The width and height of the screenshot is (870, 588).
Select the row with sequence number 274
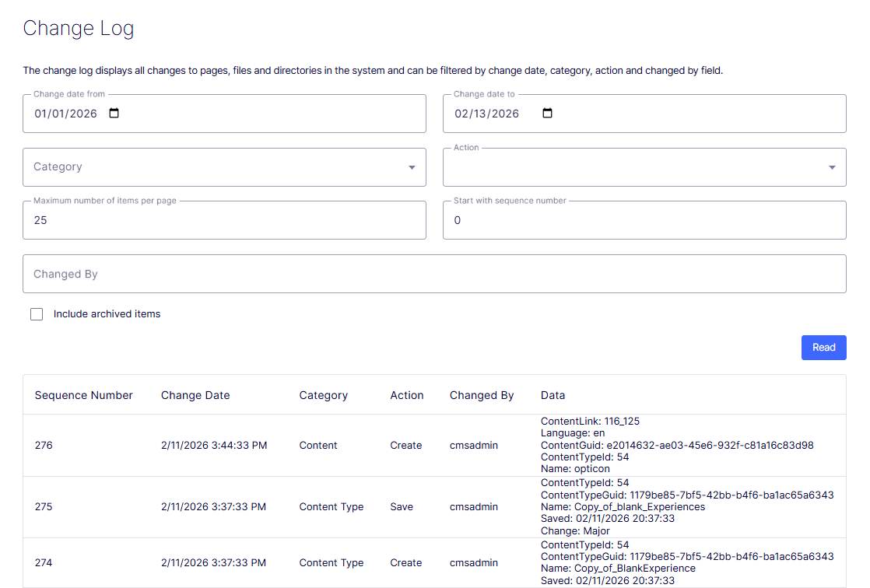coord(434,562)
